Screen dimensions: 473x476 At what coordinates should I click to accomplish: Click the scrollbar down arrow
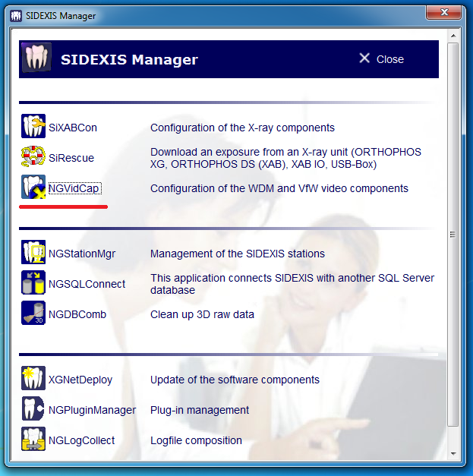pyautogui.click(x=453, y=453)
